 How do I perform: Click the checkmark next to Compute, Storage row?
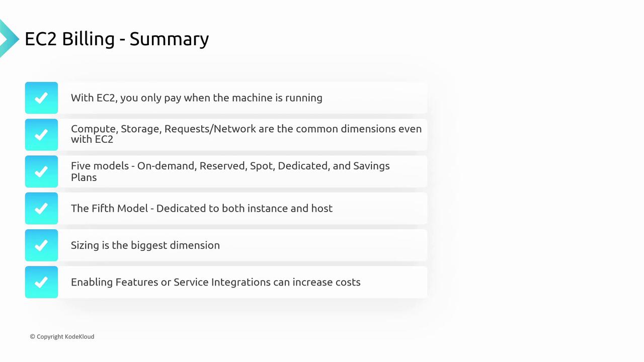click(41, 135)
